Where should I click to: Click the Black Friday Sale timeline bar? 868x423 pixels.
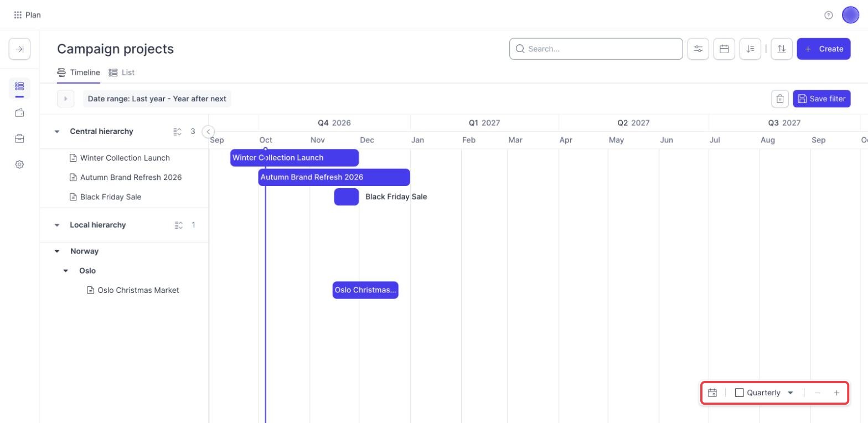point(347,197)
